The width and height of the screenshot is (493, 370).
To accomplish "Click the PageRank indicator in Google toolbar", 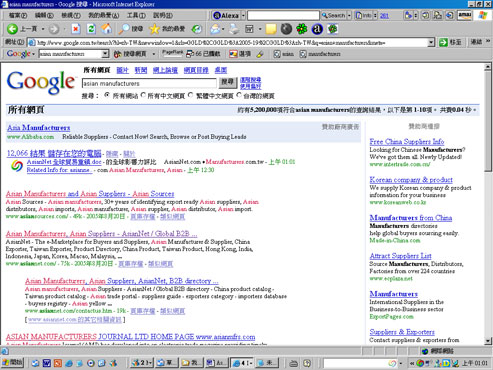I will click(x=172, y=53).
